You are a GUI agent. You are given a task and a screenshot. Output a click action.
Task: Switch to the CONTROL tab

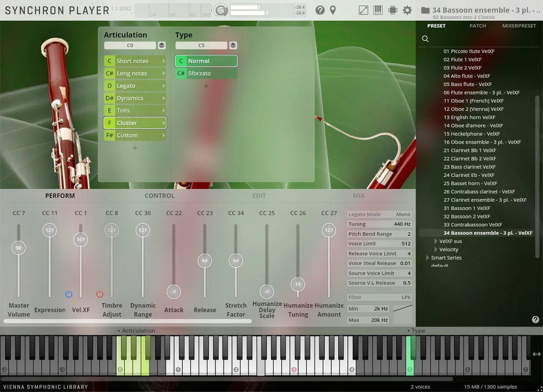[x=159, y=196]
